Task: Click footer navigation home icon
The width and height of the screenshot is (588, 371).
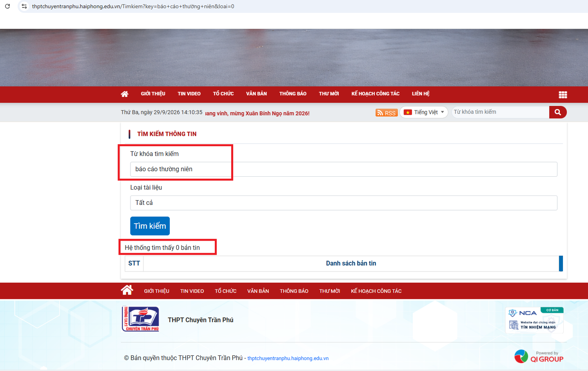Action: (x=127, y=290)
